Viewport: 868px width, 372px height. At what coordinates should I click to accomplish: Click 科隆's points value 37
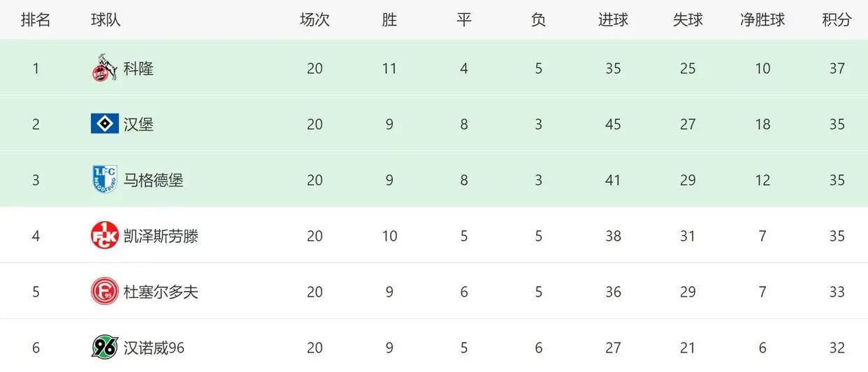click(x=837, y=68)
